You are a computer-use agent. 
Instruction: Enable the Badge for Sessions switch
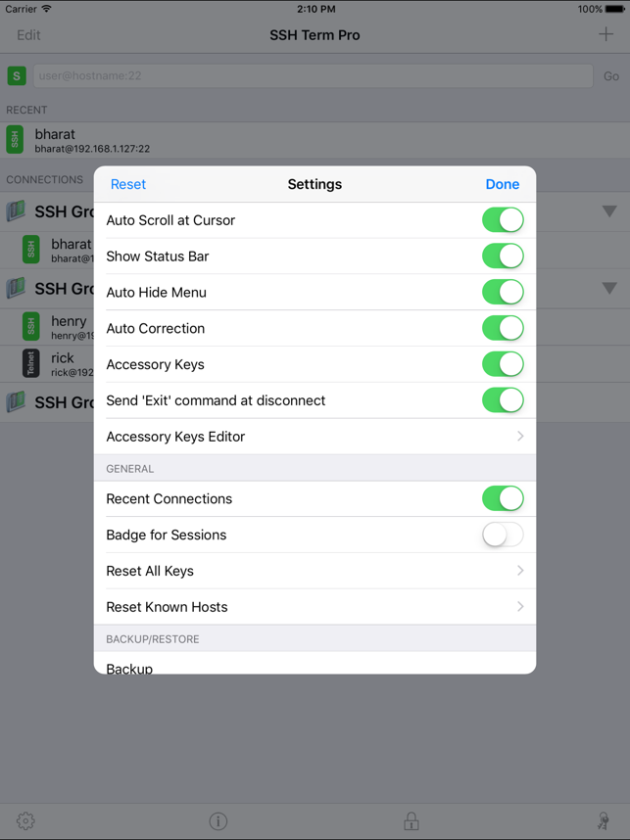click(503, 535)
